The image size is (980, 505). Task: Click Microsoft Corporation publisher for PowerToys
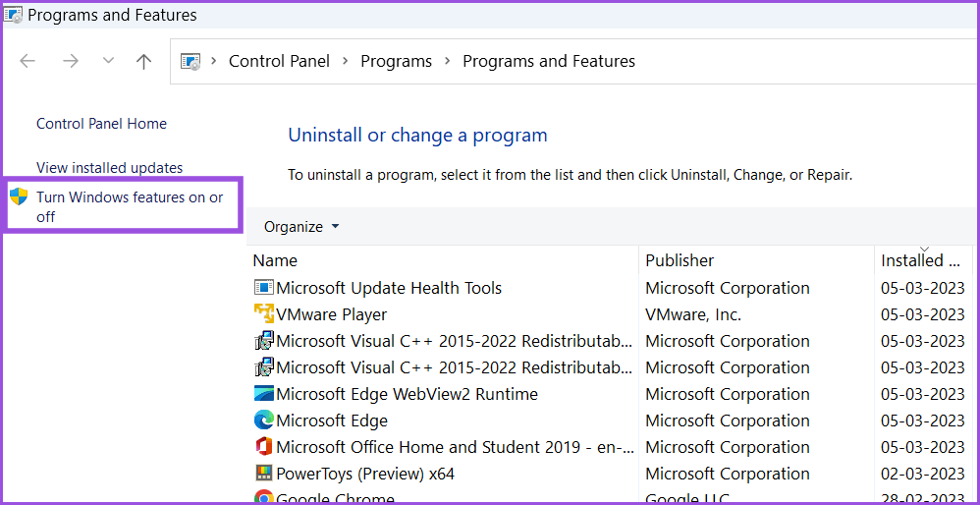[728, 475]
